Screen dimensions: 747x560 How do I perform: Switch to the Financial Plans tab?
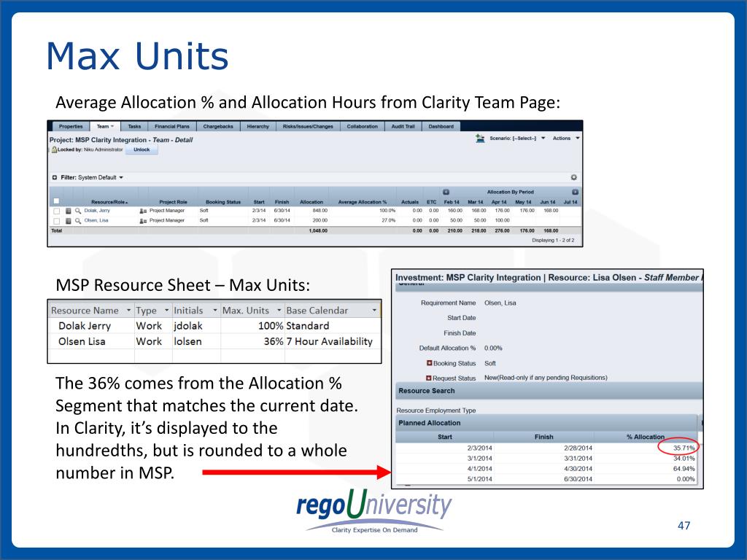172,126
